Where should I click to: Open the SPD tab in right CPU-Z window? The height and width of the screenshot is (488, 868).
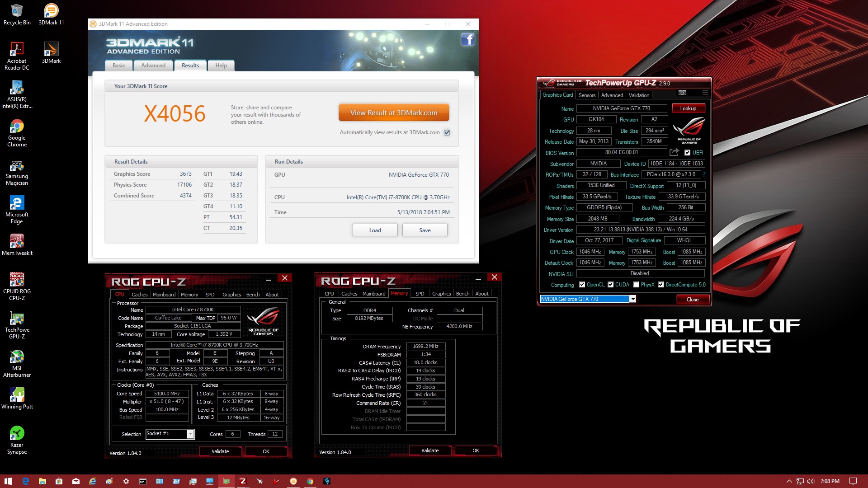pyautogui.click(x=420, y=294)
